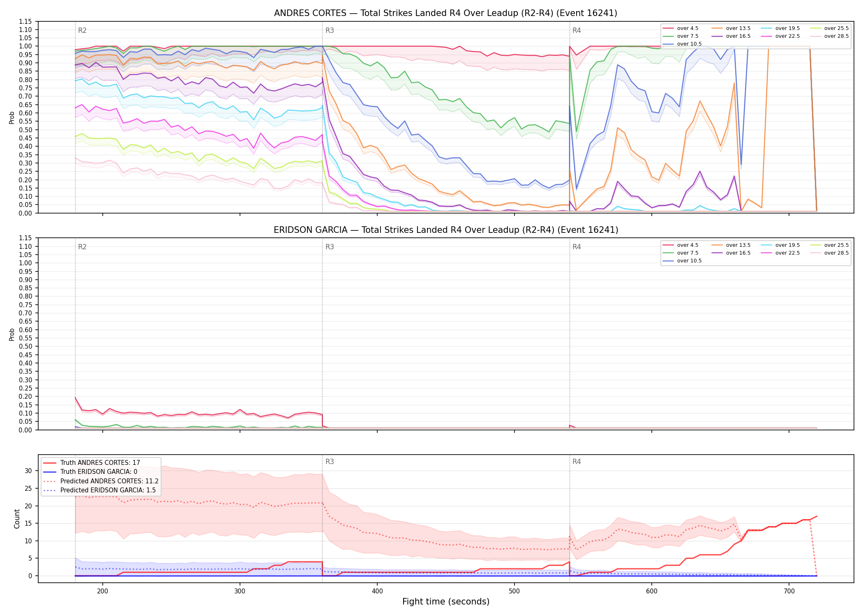Click the x-axis tick label 600
863x616 pixels.
point(652,591)
